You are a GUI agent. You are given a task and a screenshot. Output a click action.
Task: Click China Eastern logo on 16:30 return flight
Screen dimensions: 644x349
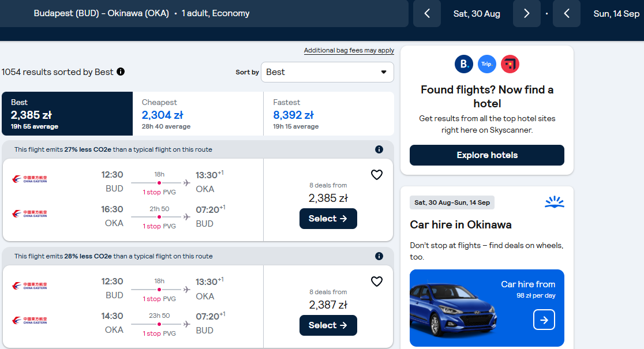click(x=29, y=213)
